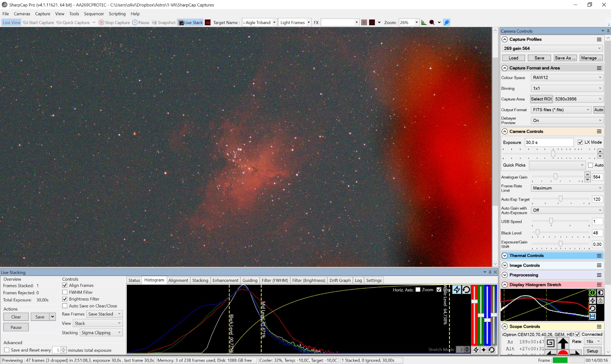Click the Scope Controls Setup button
Viewport: 611px width, 364px height.
point(592,351)
